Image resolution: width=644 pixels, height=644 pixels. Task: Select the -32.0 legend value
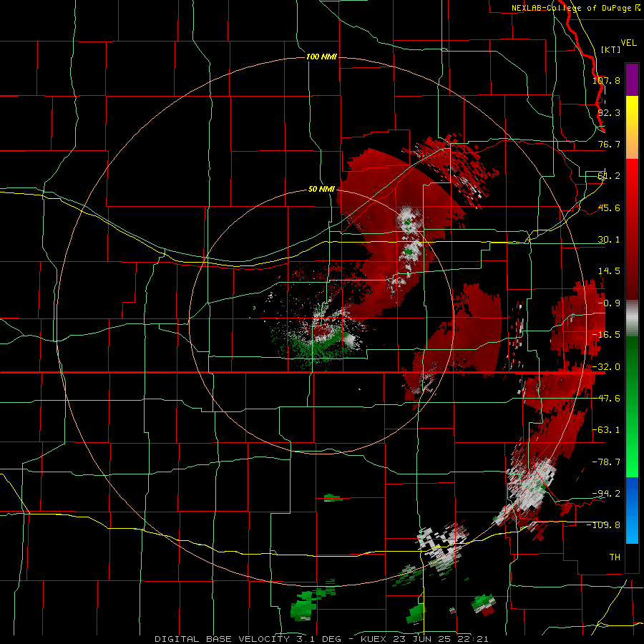pyautogui.click(x=606, y=367)
